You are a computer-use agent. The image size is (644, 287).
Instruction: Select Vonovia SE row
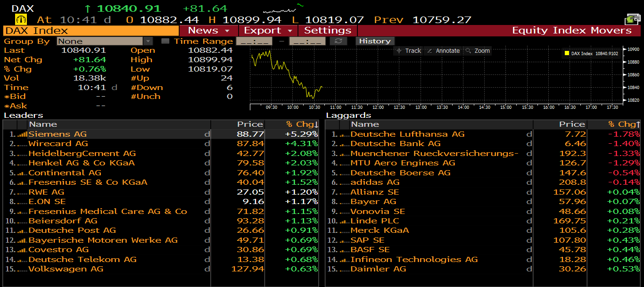coord(483,212)
